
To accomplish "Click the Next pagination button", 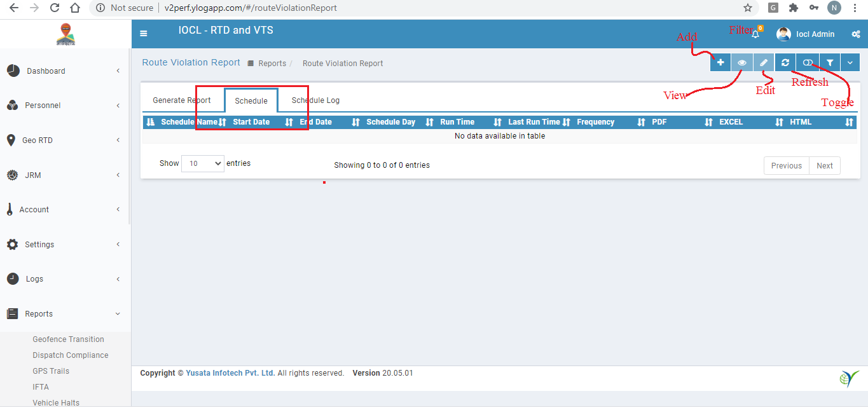I will (825, 166).
